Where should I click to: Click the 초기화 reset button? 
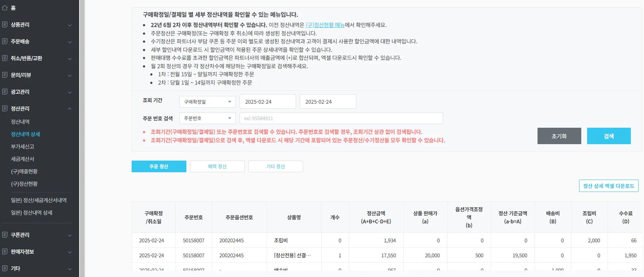tap(559, 136)
